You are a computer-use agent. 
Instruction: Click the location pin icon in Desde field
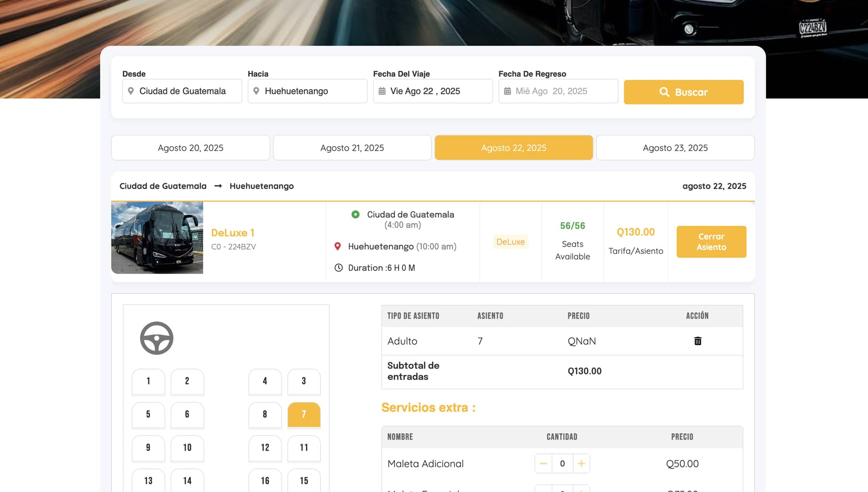tap(131, 91)
